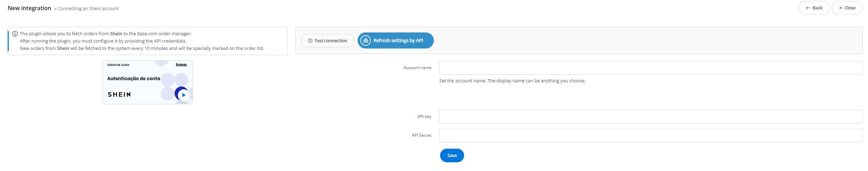Select the API Secret text box
The width and height of the screenshot is (868, 171).
650,136
